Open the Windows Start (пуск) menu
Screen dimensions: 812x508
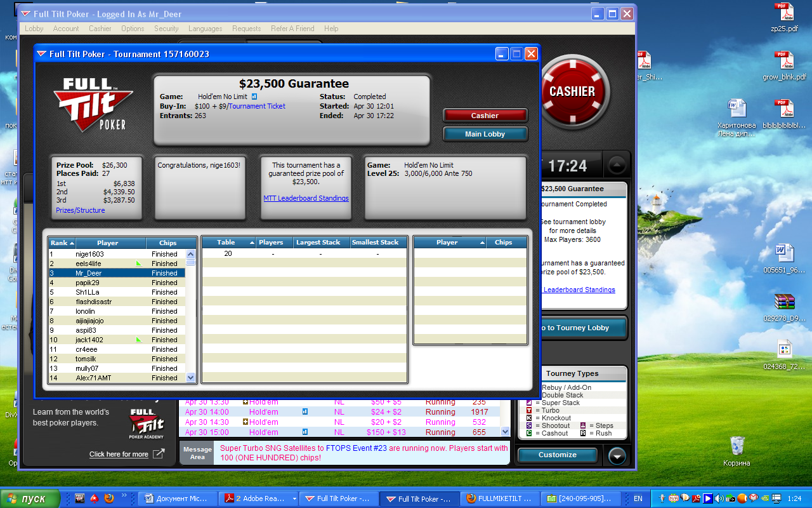30,498
